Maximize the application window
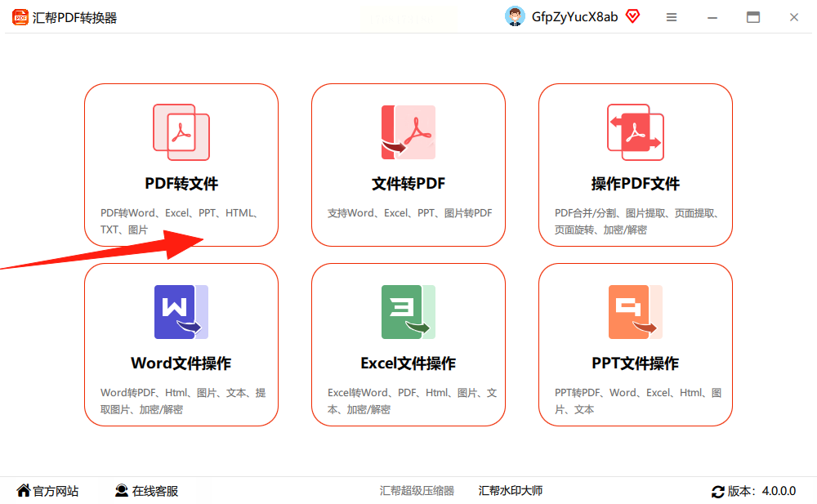 click(x=753, y=17)
